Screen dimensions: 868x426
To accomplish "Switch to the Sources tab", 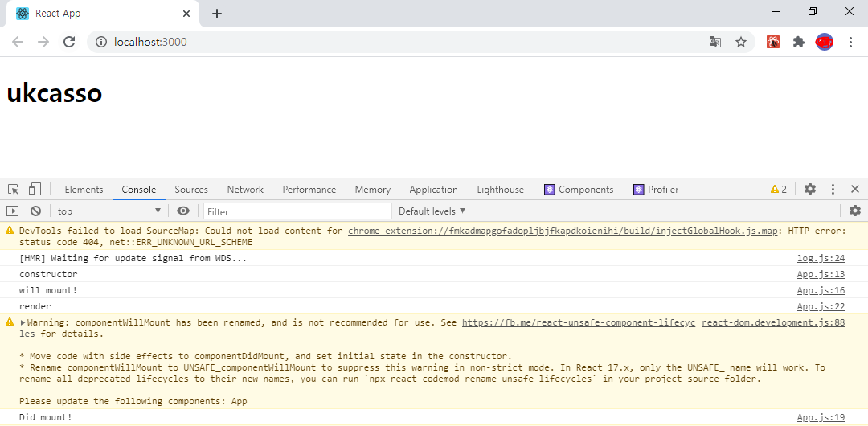I will click(191, 190).
